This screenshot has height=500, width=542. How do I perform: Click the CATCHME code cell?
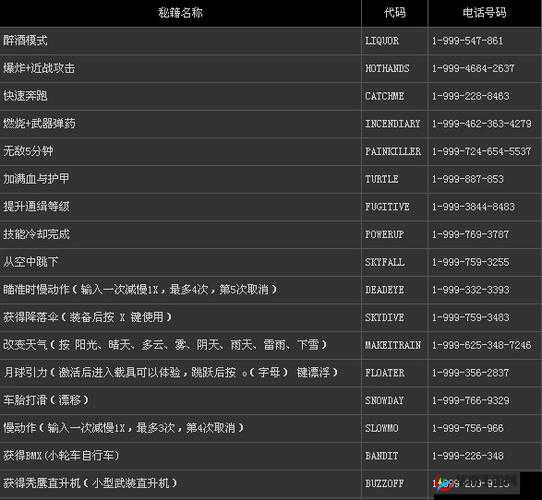click(384, 96)
